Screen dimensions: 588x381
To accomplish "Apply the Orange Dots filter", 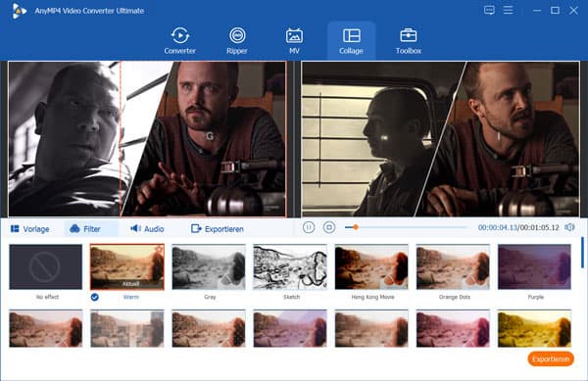I will click(x=453, y=266).
